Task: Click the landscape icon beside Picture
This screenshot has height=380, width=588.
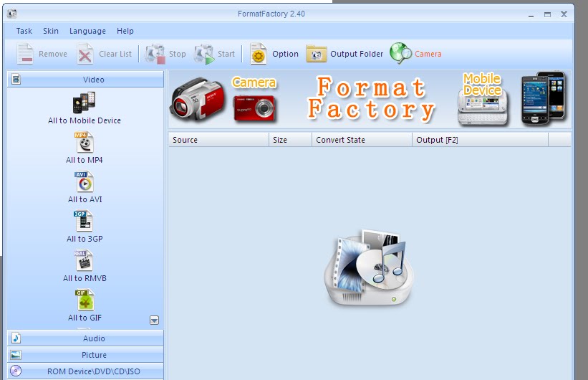Action: 16,354
